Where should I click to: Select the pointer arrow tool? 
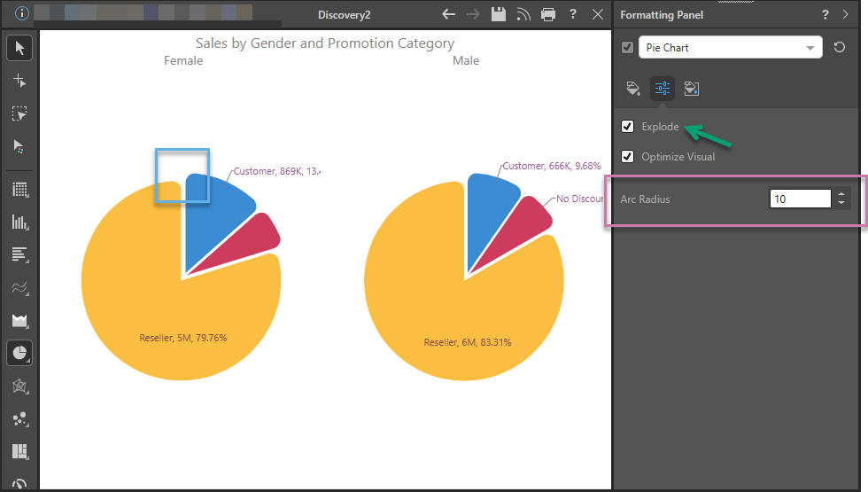coord(19,48)
